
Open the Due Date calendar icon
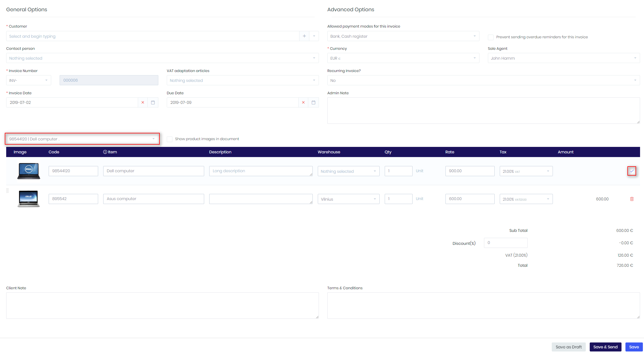[x=313, y=102]
